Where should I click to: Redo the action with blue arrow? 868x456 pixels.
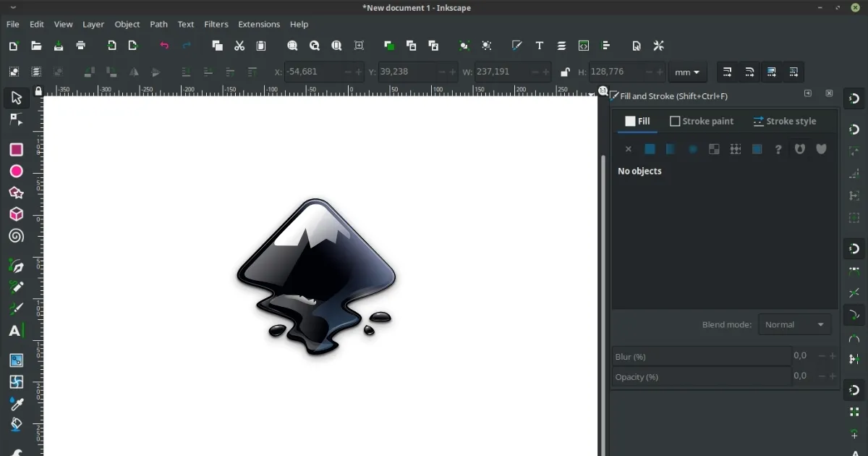point(187,46)
